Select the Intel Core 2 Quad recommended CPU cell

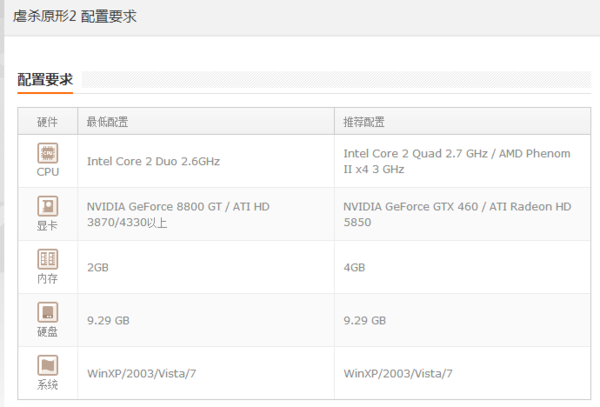point(456,161)
